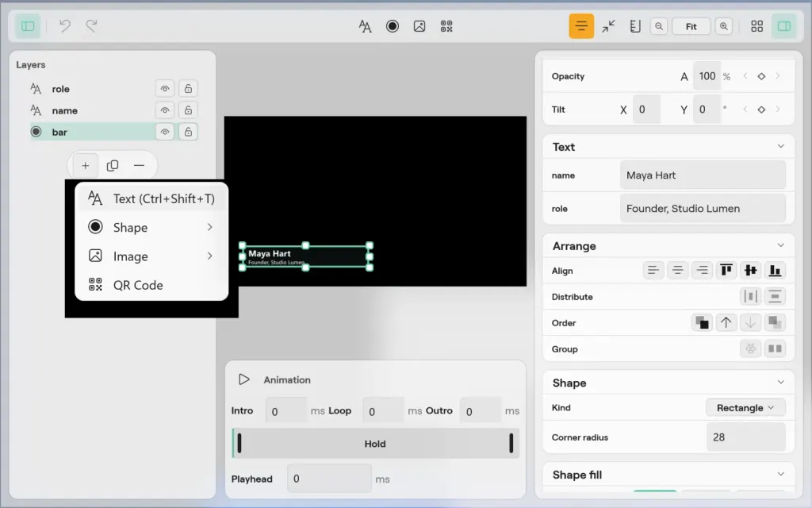Click the orange lines toolbar button
This screenshot has height=508, width=812.
(581, 26)
